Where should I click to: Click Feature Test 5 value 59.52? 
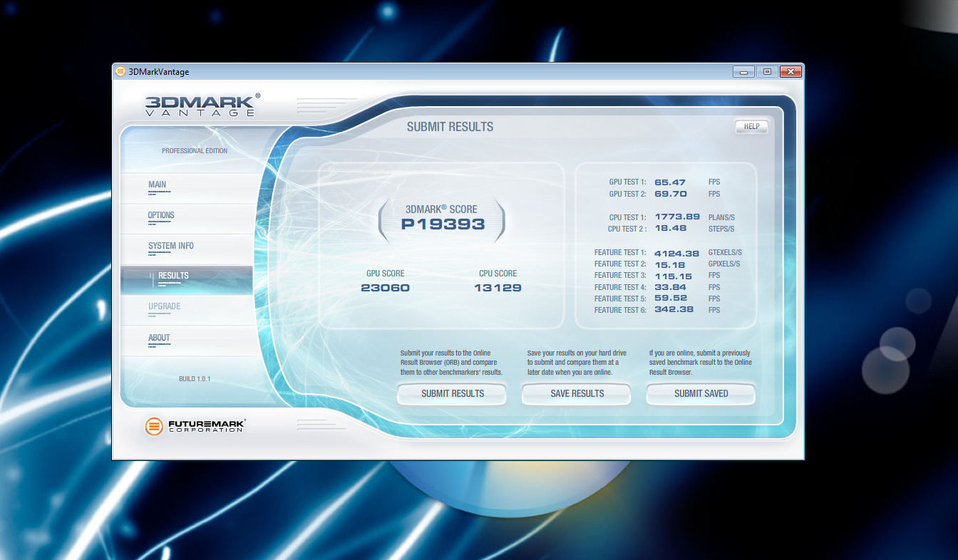[670, 299]
